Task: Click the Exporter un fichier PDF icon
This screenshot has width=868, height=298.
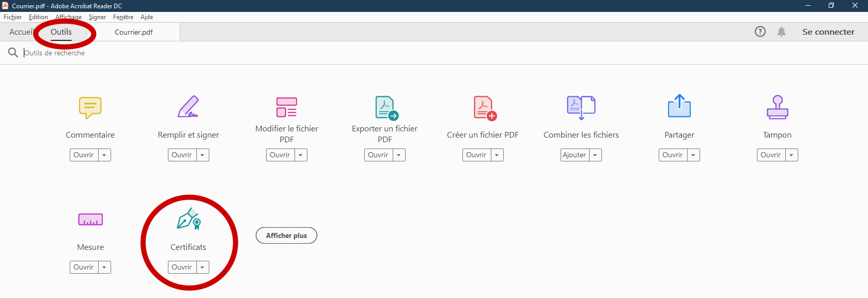Action: click(386, 108)
